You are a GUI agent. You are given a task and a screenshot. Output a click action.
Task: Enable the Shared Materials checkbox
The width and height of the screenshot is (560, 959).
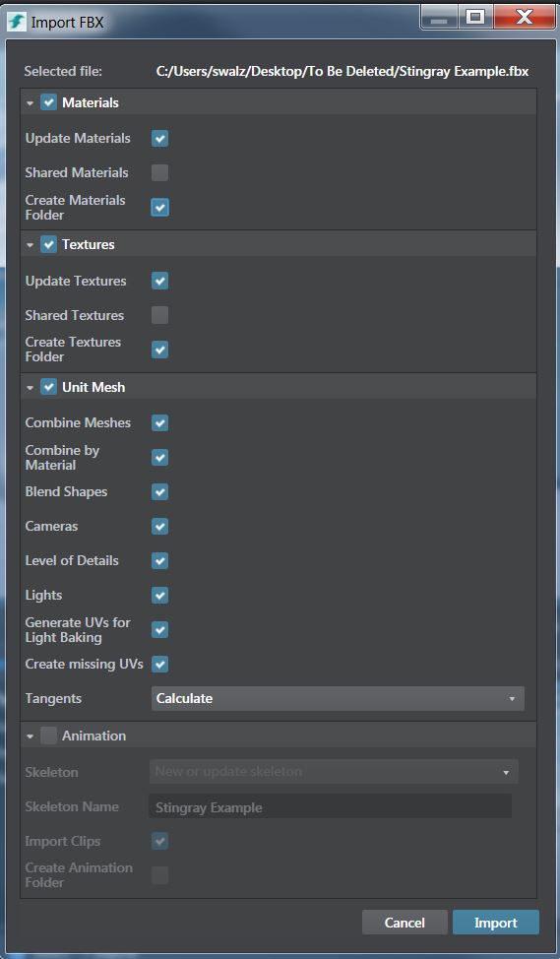[x=159, y=172]
